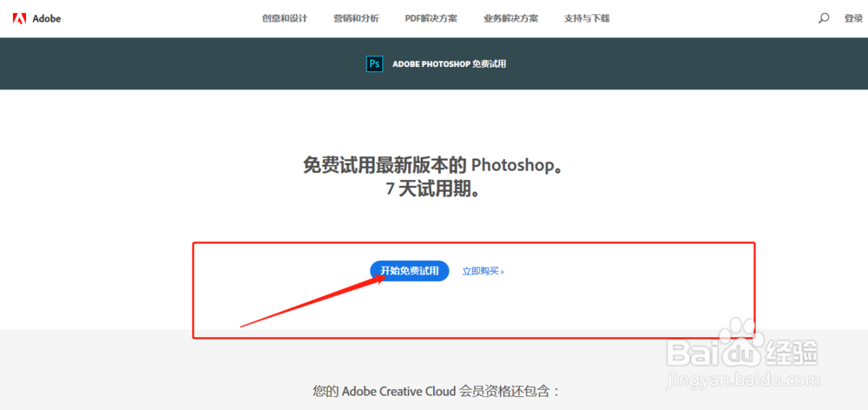Click the 开始免费试用 button
Viewport: 868px width, 410px height.
pyautogui.click(x=410, y=271)
